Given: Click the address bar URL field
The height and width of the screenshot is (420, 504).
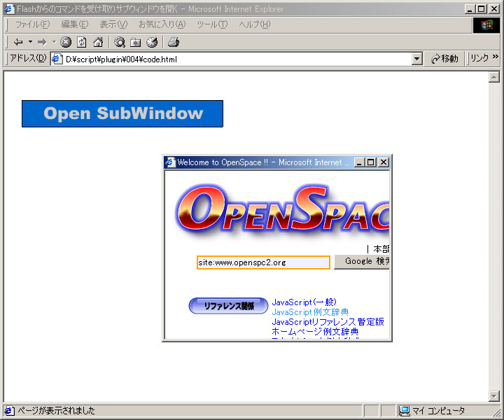Looking at the screenshot, I should [x=238, y=59].
